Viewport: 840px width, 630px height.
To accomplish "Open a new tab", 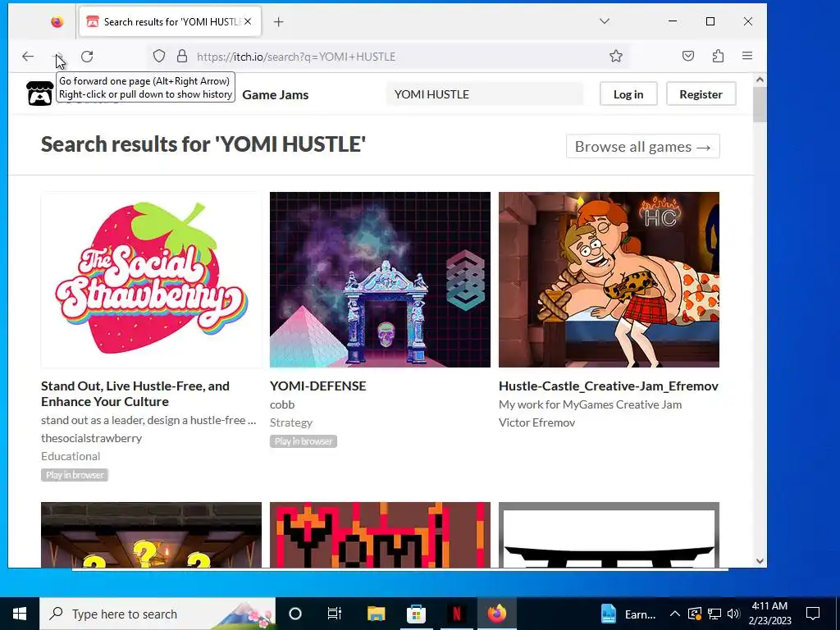I will coord(278,22).
